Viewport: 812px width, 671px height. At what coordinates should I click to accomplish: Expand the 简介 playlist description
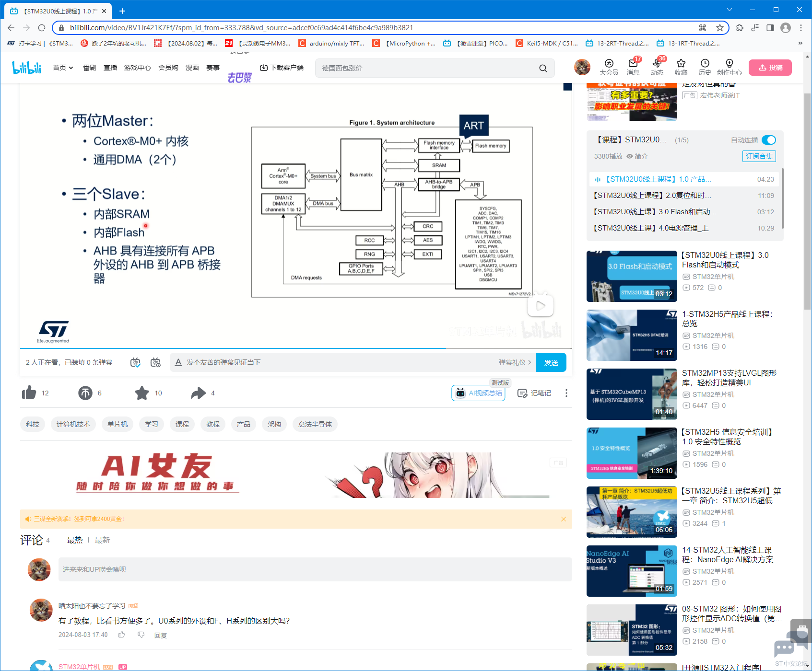(x=637, y=156)
